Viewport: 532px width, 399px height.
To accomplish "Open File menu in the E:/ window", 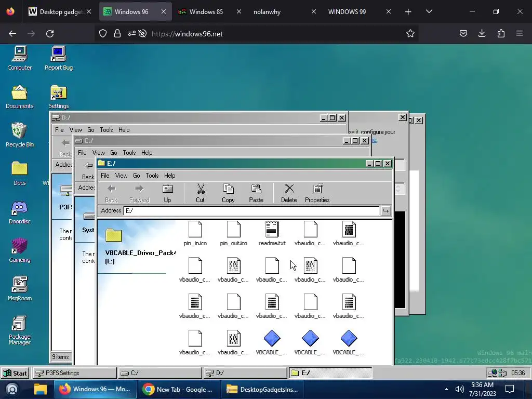I will click(105, 176).
